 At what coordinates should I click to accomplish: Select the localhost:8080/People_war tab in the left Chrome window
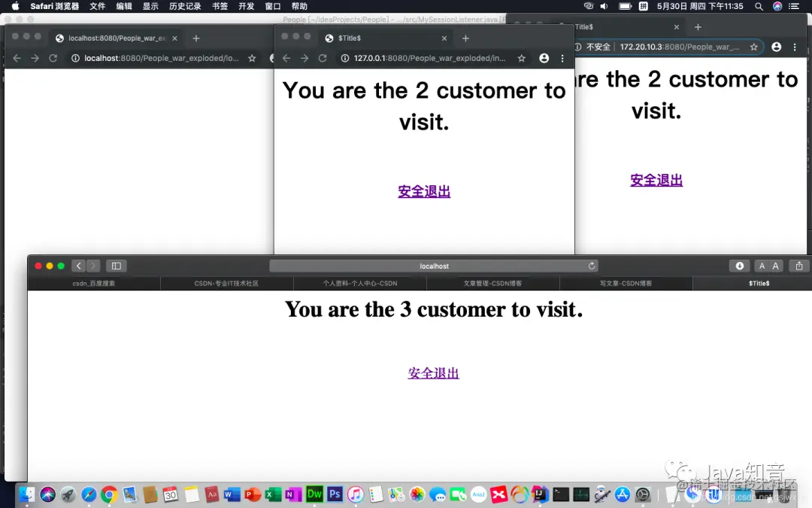[x=116, y=38]
